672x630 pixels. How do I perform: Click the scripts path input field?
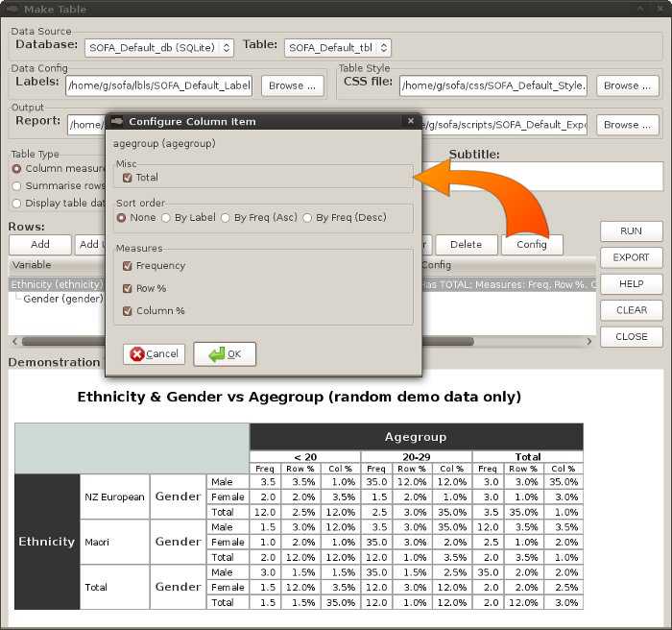click(x=504, y=125)
